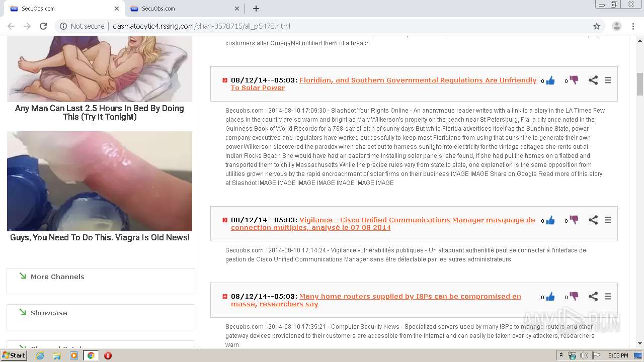Click red arrow icon beside Vigilance Cisco headline
Image resolution: width=644 pixels, height=362 pixels.
(225, 220)
